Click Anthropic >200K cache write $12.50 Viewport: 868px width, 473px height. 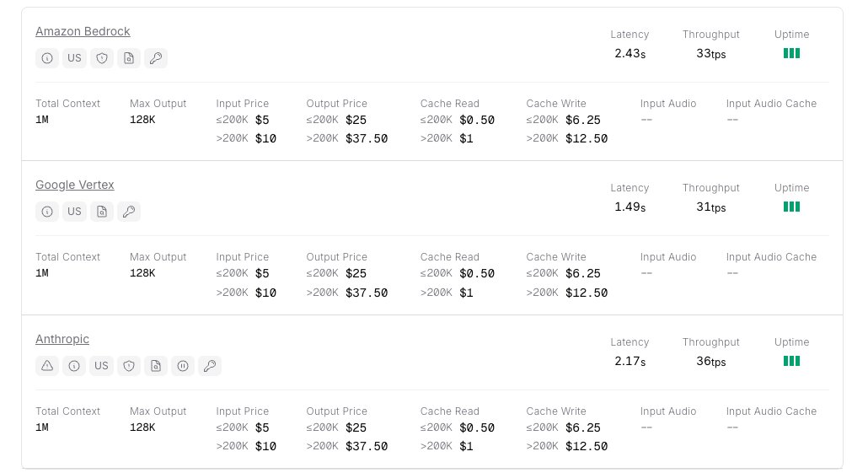pyautogui.click(x=587, y=446)
